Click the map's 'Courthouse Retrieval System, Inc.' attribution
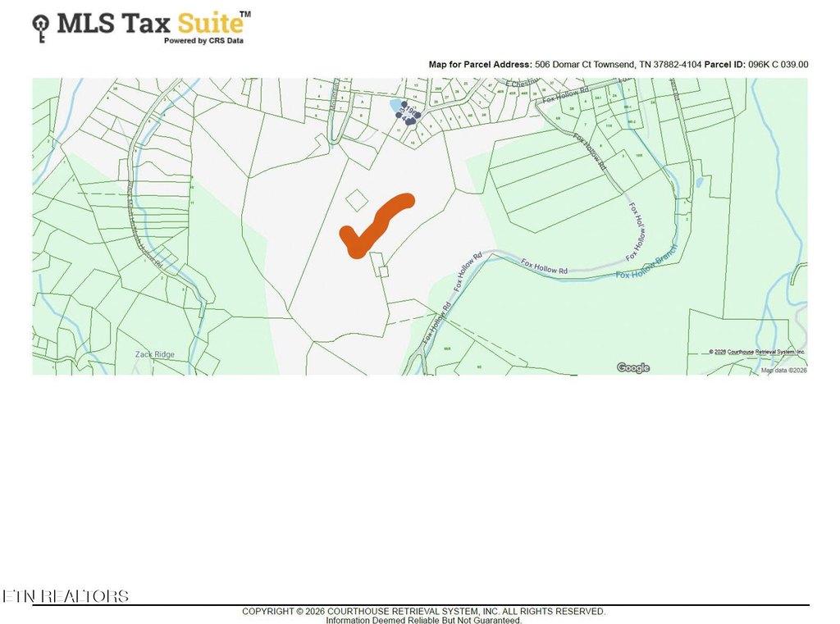This screenshot has width=840, height=624. coord(757,352)
